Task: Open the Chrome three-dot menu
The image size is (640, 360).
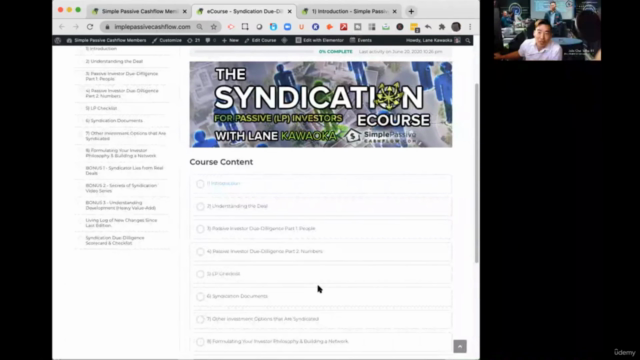Action: [x=470, y=27]
